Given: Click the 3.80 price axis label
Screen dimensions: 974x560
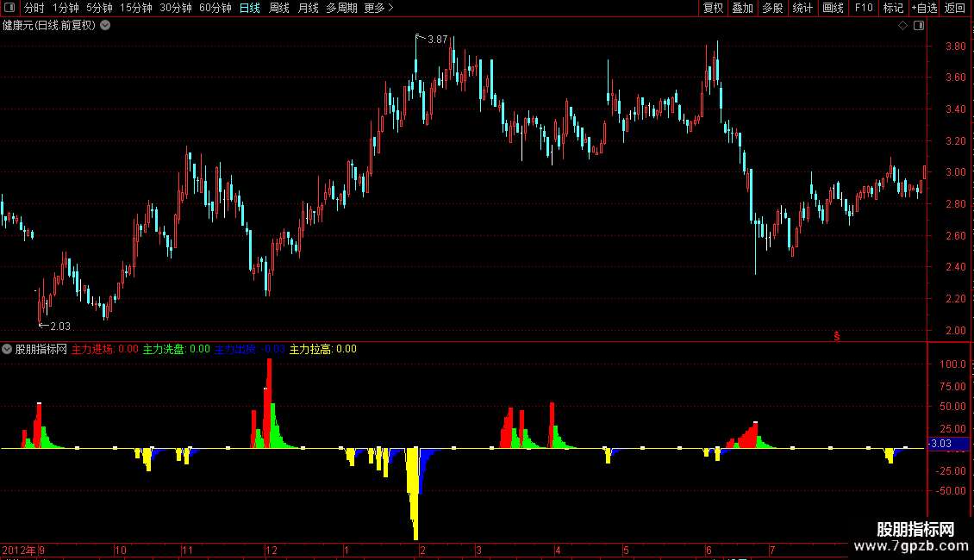Looking at the screenshot, I should click(x=955, y=46).
